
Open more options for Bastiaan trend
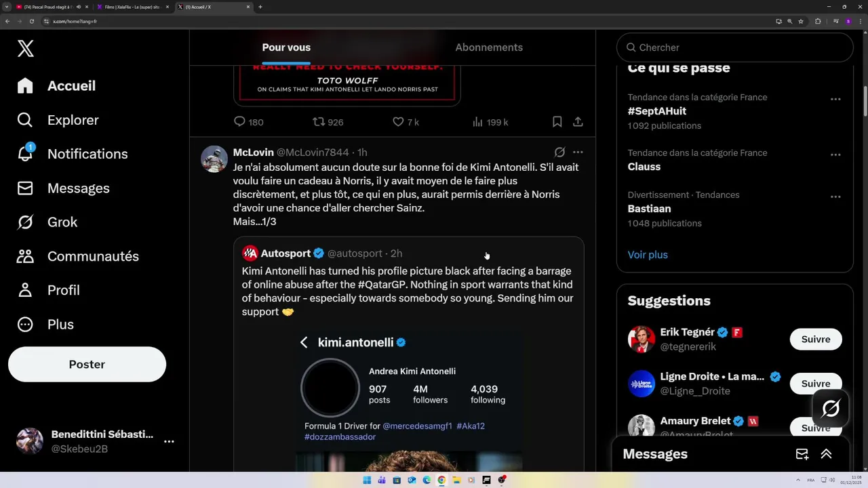(835, 197)
